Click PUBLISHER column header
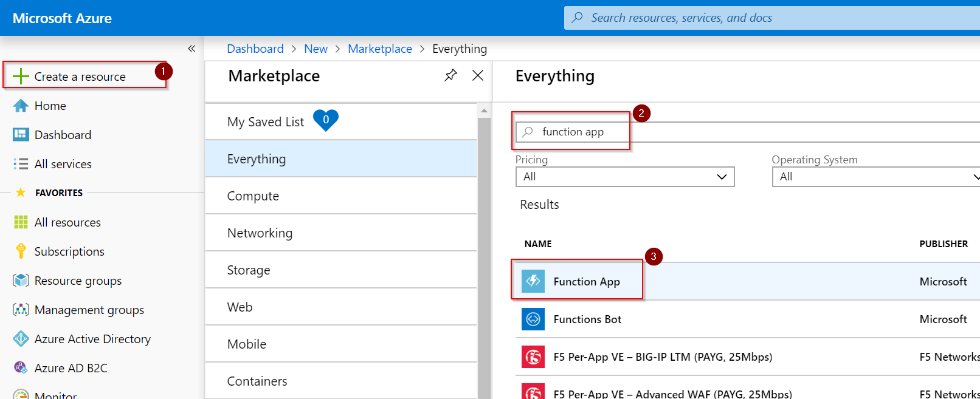 [944, 244]
